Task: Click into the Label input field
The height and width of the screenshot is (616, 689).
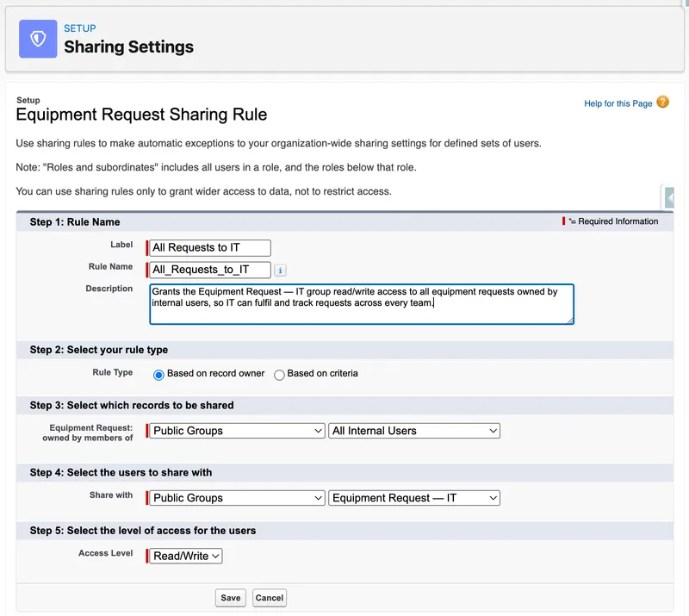Action: point(210,247)
